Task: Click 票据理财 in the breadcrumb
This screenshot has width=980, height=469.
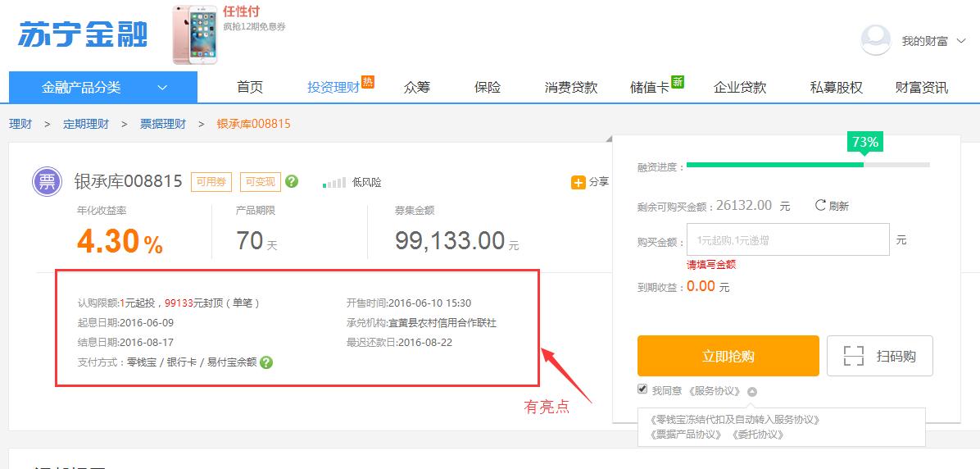Action: click(162, 124)
